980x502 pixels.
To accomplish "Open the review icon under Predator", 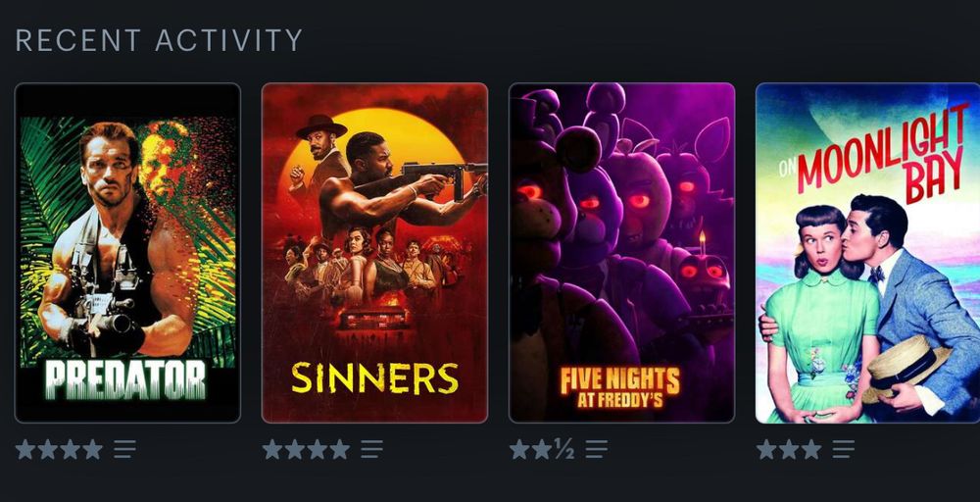I will 125,449.
